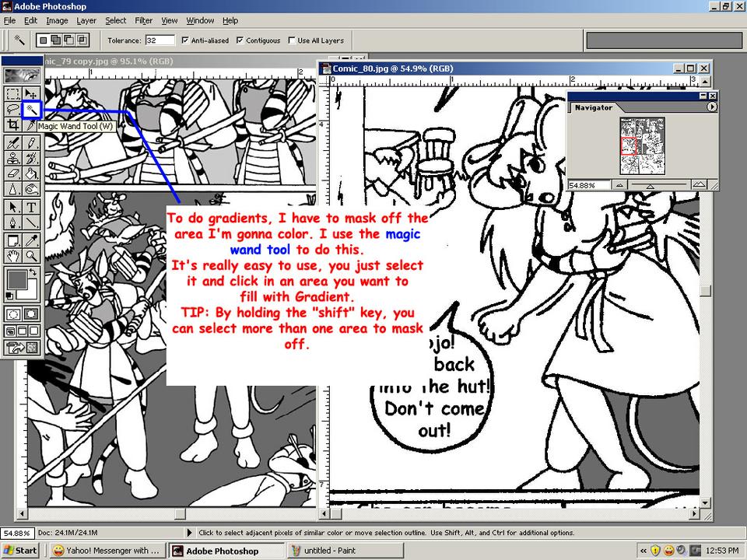Select the Sponge tool
Image resolution: width=747 pixels, height=560 pixels.
point(31,189)
